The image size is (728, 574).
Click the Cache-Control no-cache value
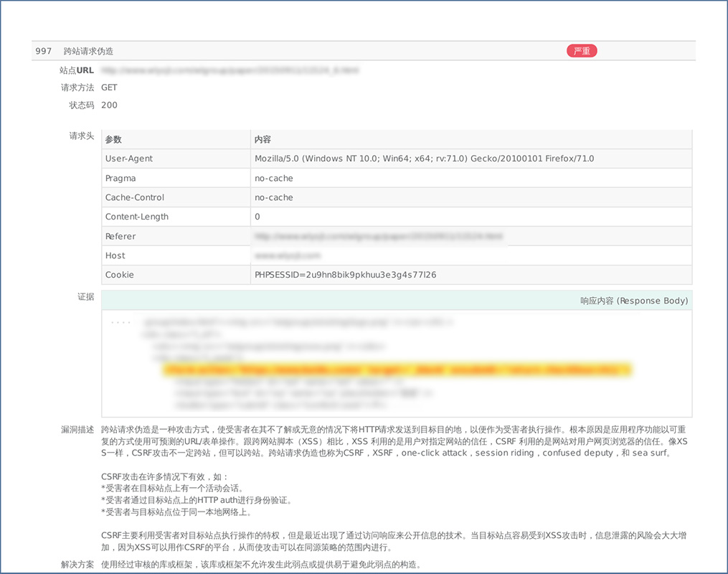[x=274, y=197]
